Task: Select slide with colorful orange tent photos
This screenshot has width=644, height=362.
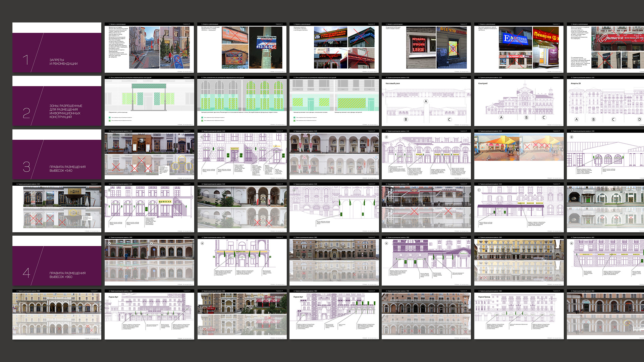Action: point(519,155)
